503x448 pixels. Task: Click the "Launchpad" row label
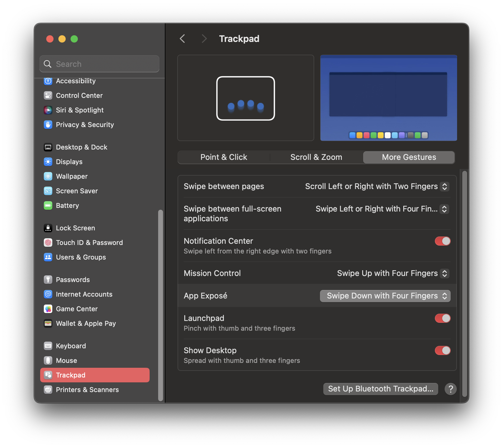(x=204, y=318)
